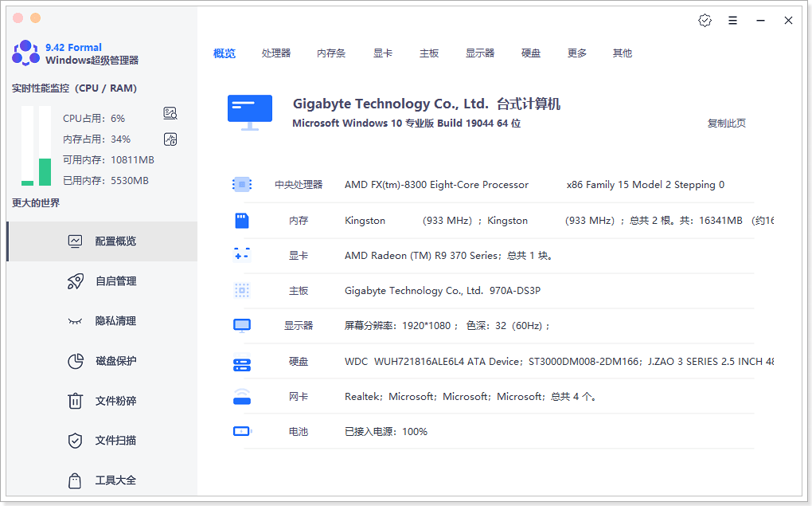
Task: Click the 可用内存：10811MB readout
Action: pos(109,159)
